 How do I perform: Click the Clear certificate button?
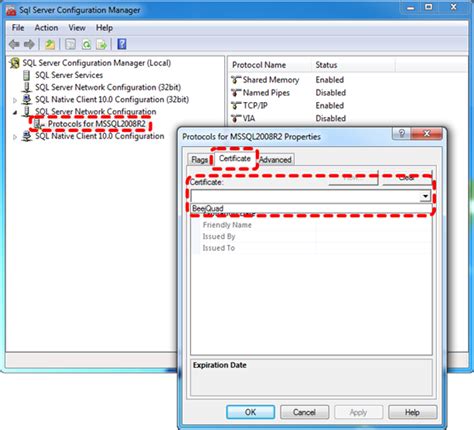coord(407,178)
